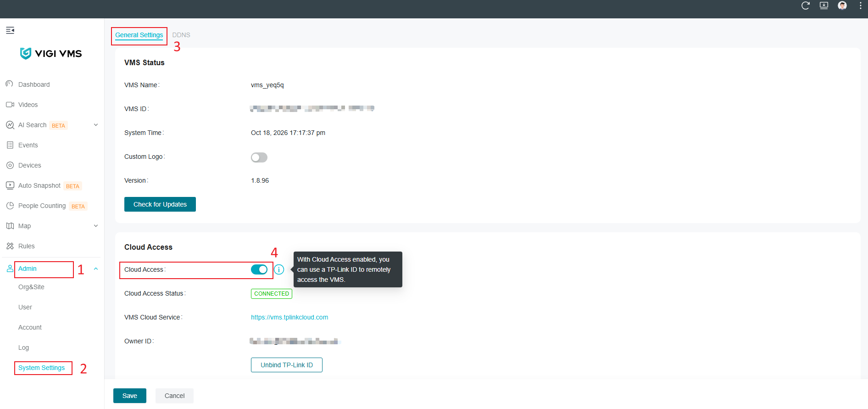
Task: Click the Cloud Access section heading
Action: [148, 247]
